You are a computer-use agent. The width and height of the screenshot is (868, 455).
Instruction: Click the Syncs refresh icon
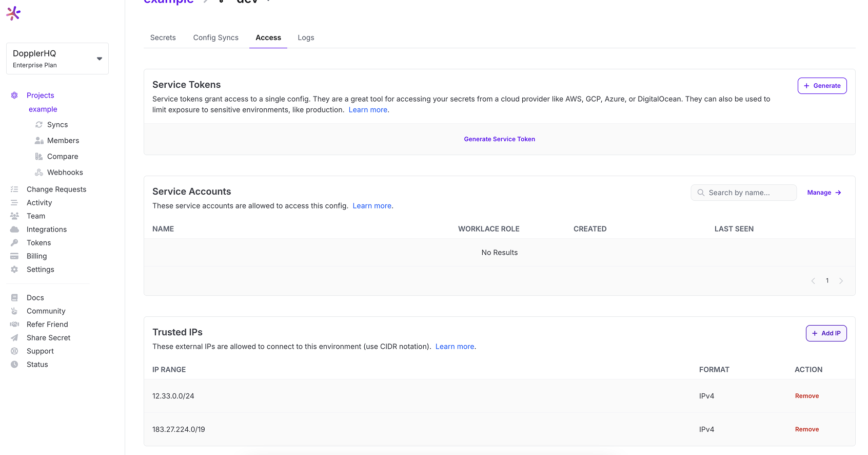(39, 125)
